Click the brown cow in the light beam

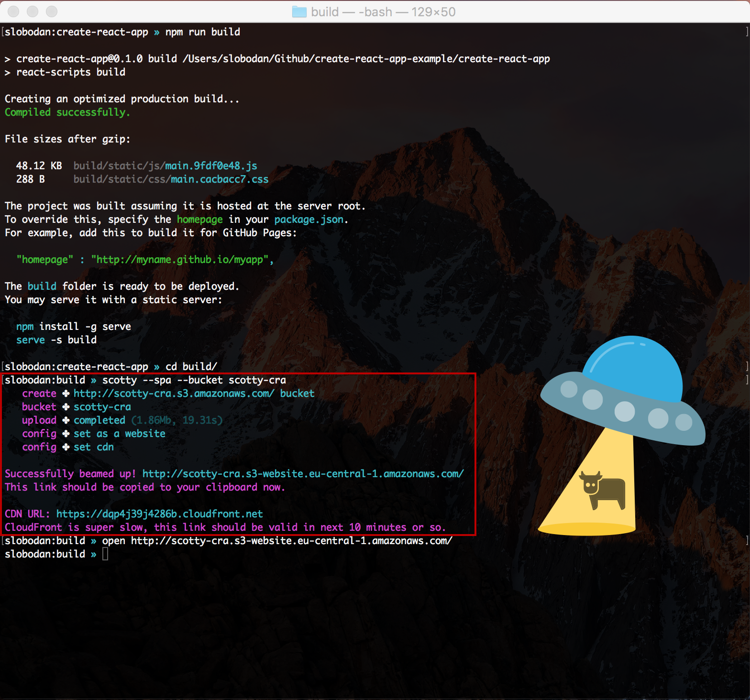point(603,491)
